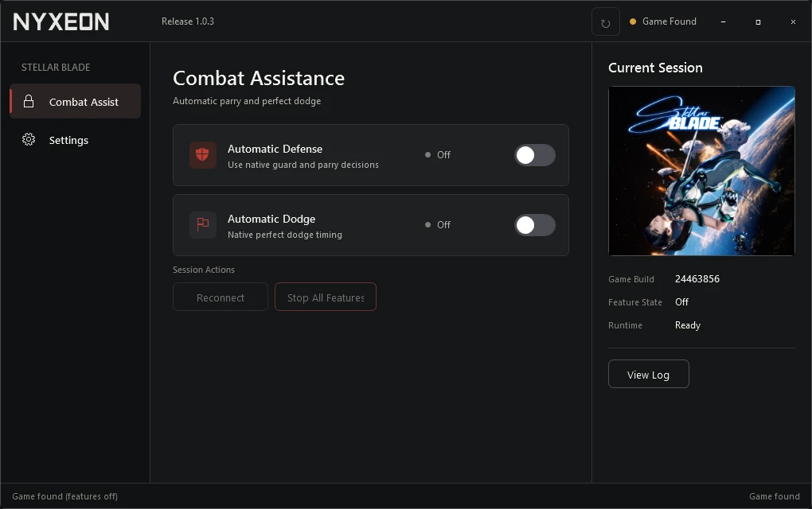
Task: Click the Automatic Defense title text
Action: coord(275,149)
